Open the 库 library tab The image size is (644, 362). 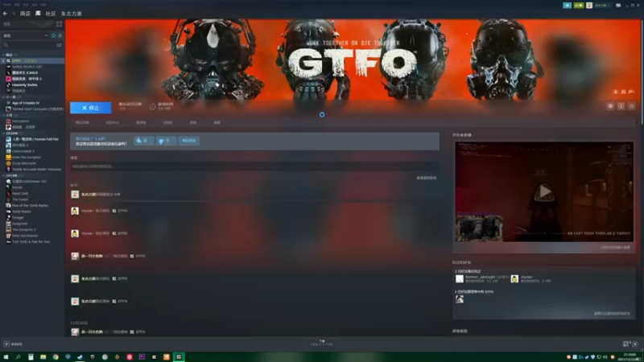[x=38, y=14]
